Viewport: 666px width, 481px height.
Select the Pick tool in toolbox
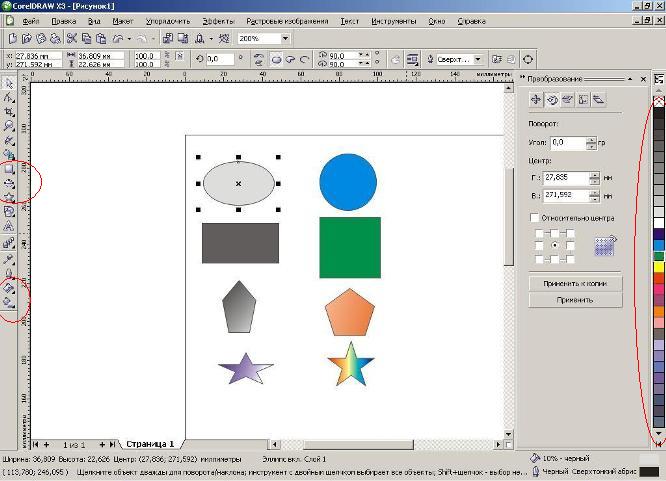pos(8,83)
